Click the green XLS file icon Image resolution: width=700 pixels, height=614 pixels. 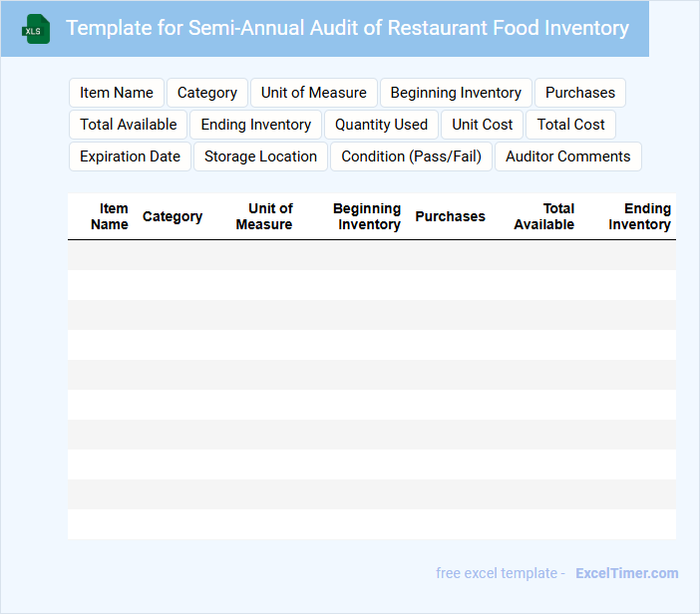click(37, 29)
